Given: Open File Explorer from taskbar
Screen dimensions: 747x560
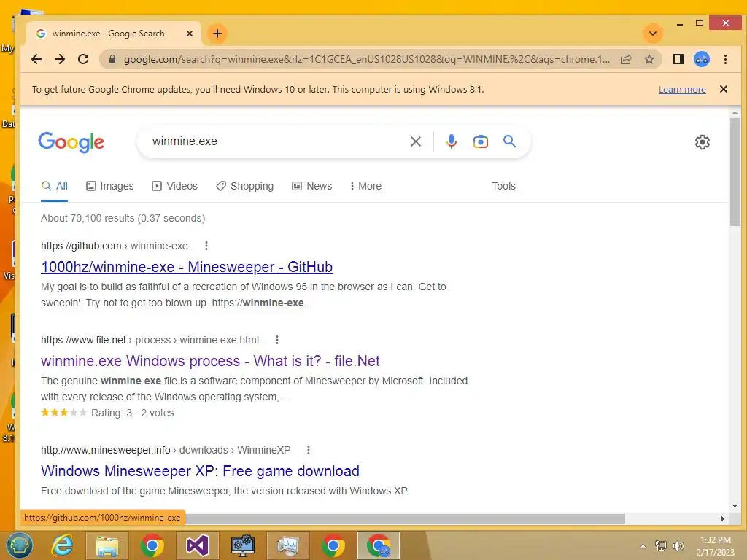Looking at the screenshot, I should click(x=107, y=545).
